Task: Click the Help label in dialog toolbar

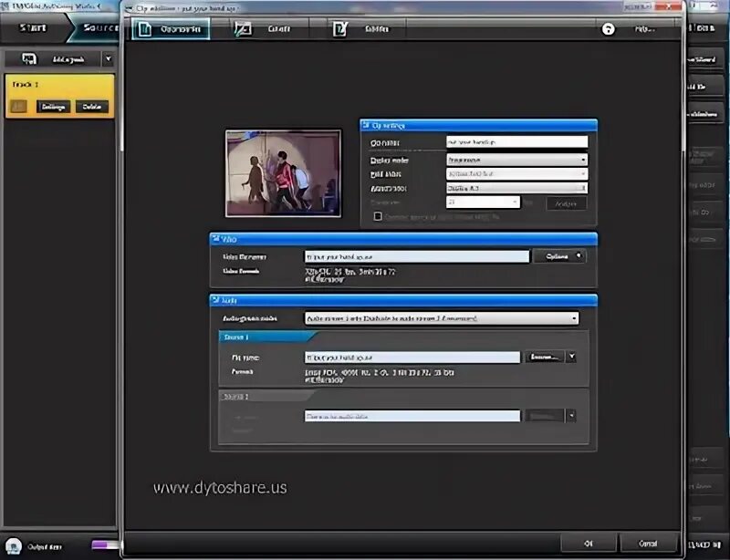Action: [645, 29]
